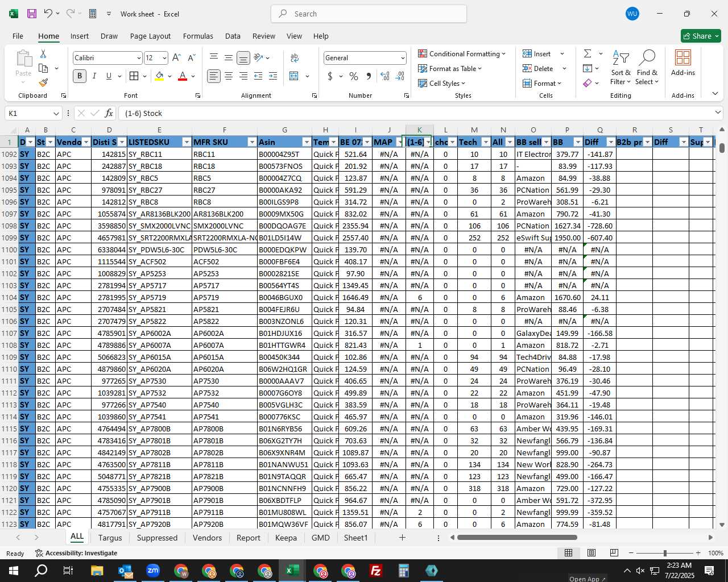Image resolution: width=728 pixels, height=582 pixels.
Task: Add a new sheet with plus button
Action: pyautogui.click(x=402, y=538)
